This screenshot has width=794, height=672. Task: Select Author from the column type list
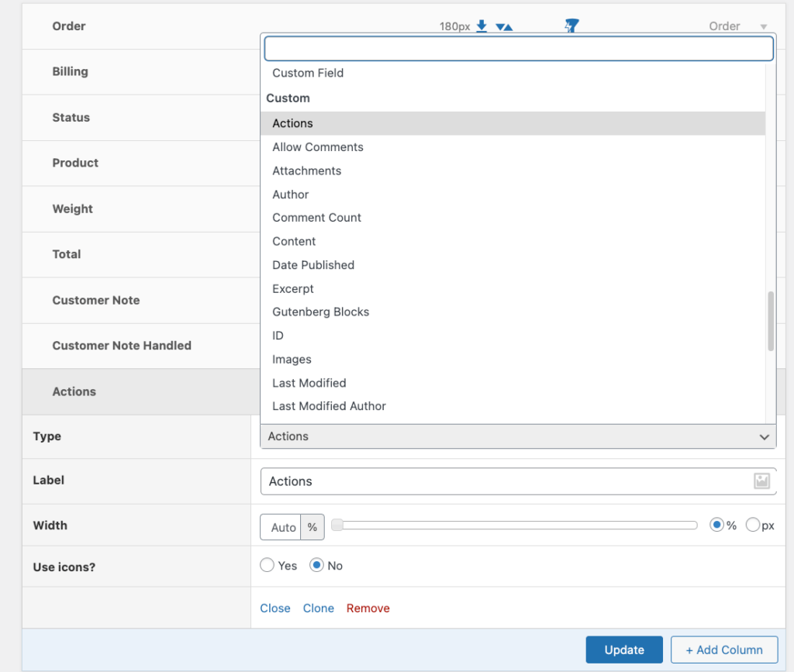pyautogui.click(x=290, y=194)
